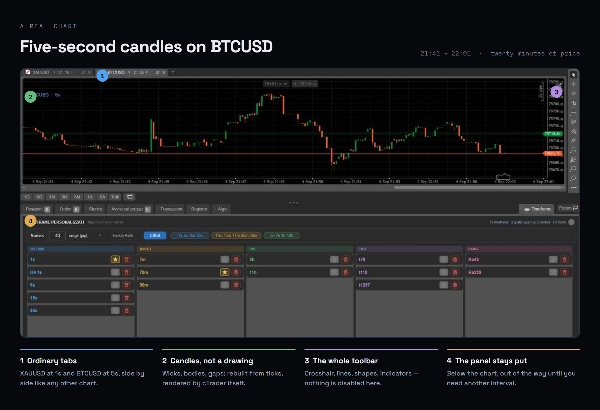This screenshot has width=600, height=410.
Task: Delete the 5s timeframe row
Action: click(x=127, y=285)
